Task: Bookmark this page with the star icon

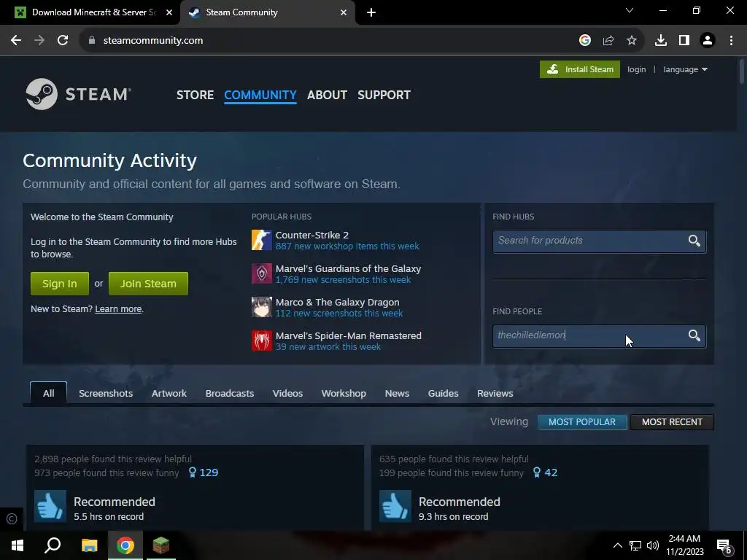Action: click(632, 41)
